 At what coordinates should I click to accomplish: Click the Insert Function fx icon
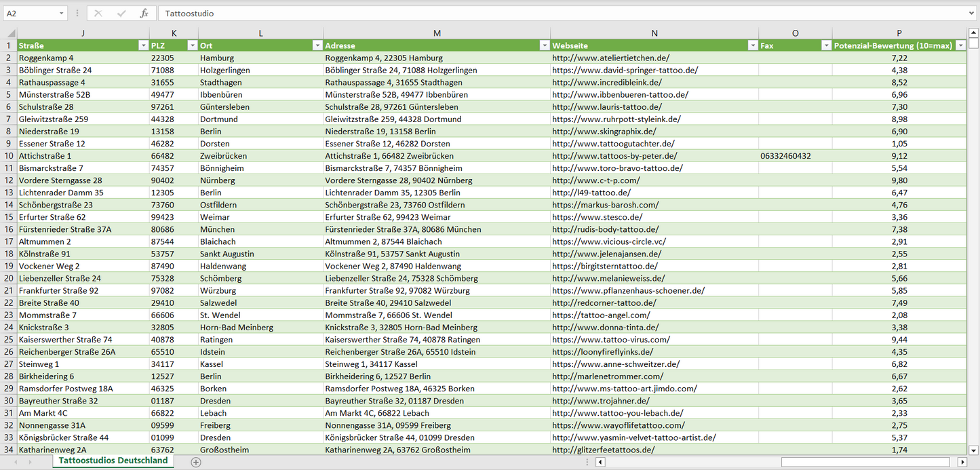point(144,14)
